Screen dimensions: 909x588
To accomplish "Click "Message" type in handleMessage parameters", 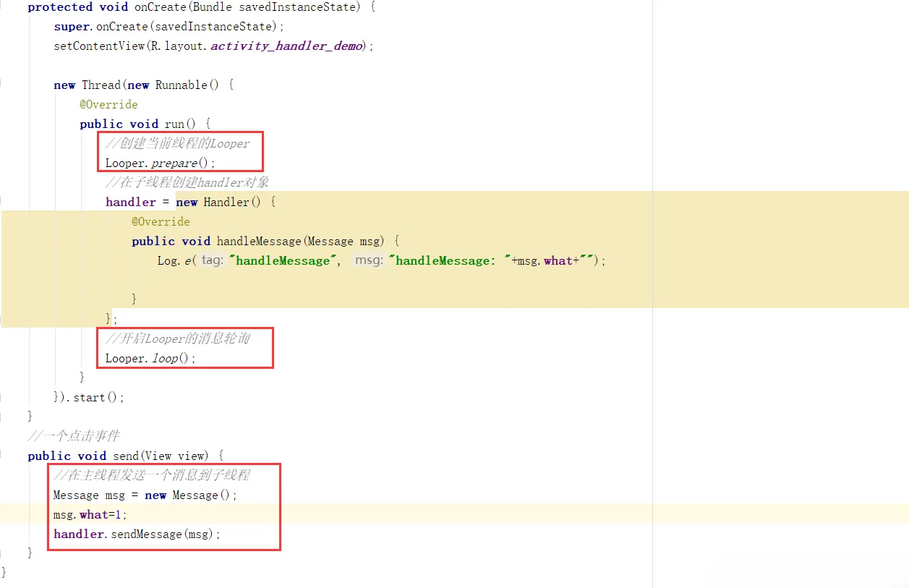I will tap(330, 241).
